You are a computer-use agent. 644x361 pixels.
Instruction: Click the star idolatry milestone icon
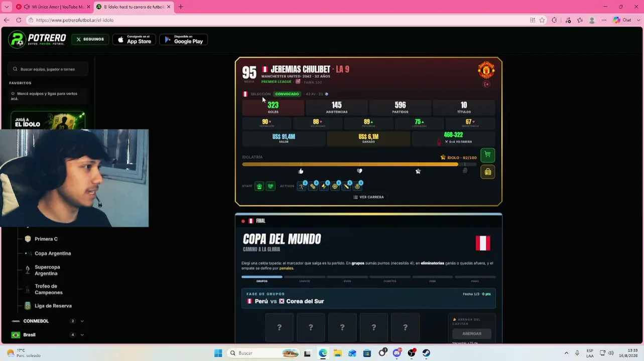coord(418,171)
